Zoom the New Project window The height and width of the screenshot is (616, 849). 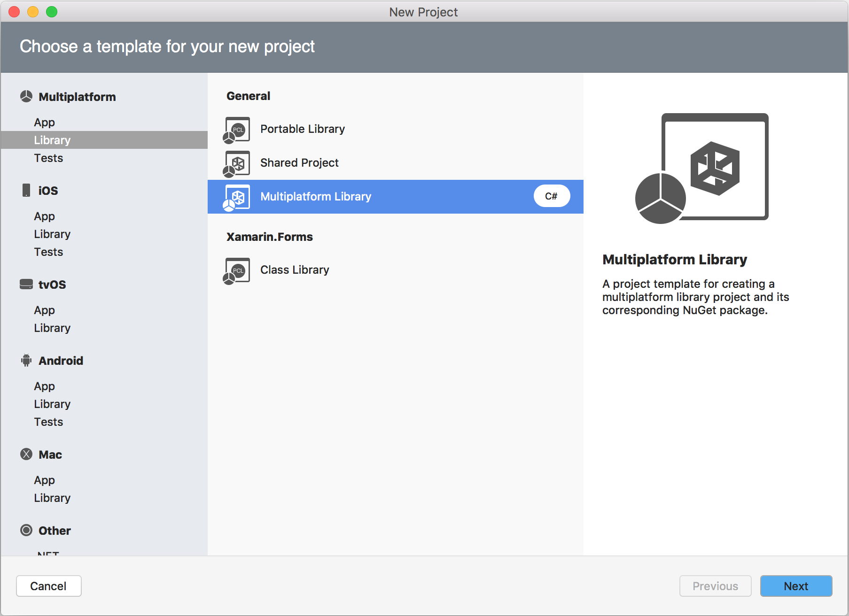(x=52, y=12)
